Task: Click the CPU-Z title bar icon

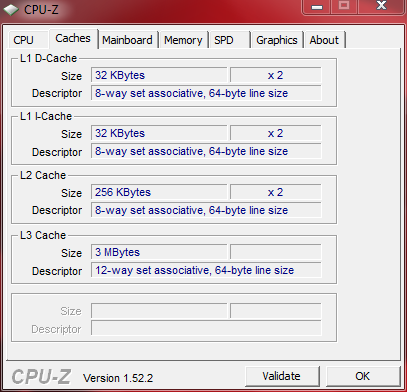Action: tap(11, 9)
